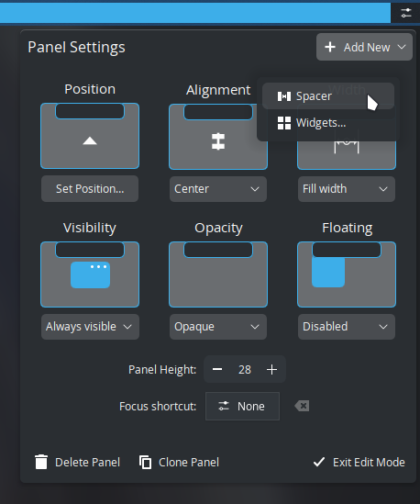Click the Visibility preview thumbnail
The image size is (420, 504).
click(x=90, y=274)
